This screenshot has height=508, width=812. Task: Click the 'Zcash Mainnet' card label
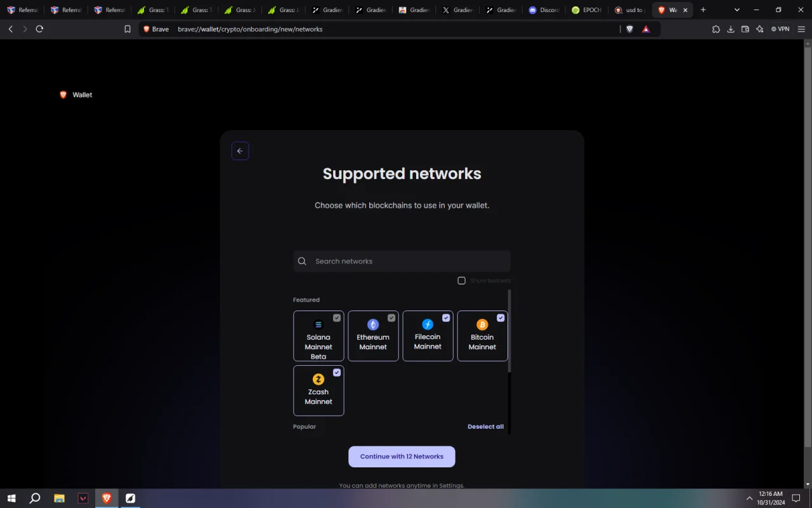point(318,397)
